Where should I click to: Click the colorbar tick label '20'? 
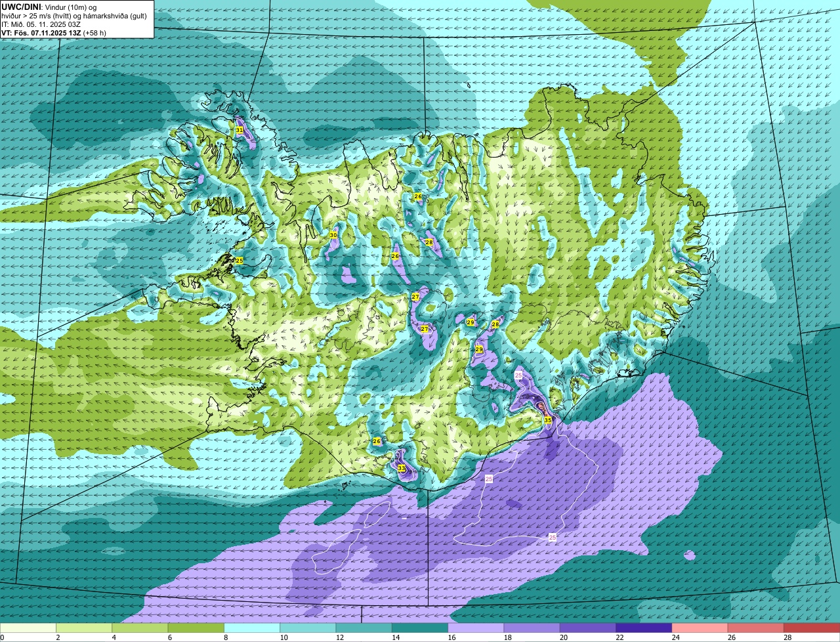point(564,637)
